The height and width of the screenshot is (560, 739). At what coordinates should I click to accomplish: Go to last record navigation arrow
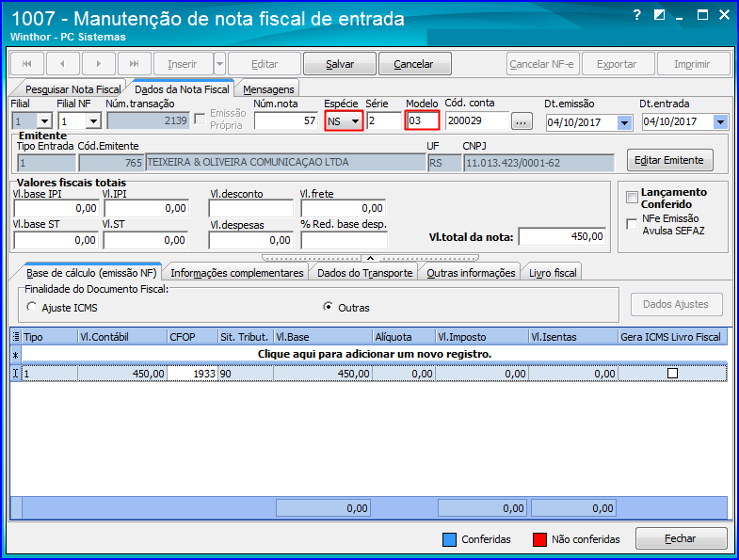coord(135,64)
